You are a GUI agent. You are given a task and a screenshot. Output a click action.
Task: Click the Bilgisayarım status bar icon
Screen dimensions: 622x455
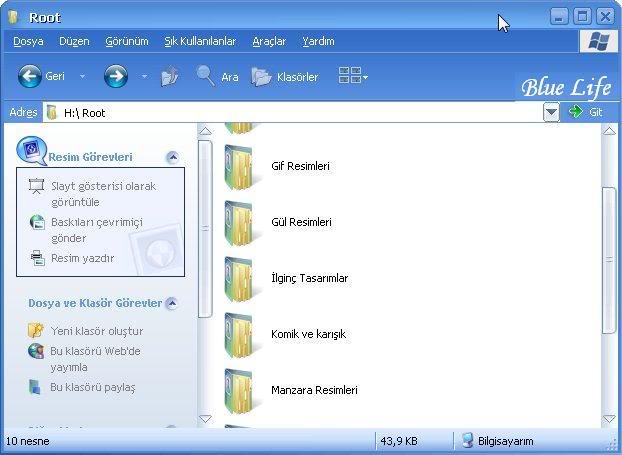click(468, 441)
